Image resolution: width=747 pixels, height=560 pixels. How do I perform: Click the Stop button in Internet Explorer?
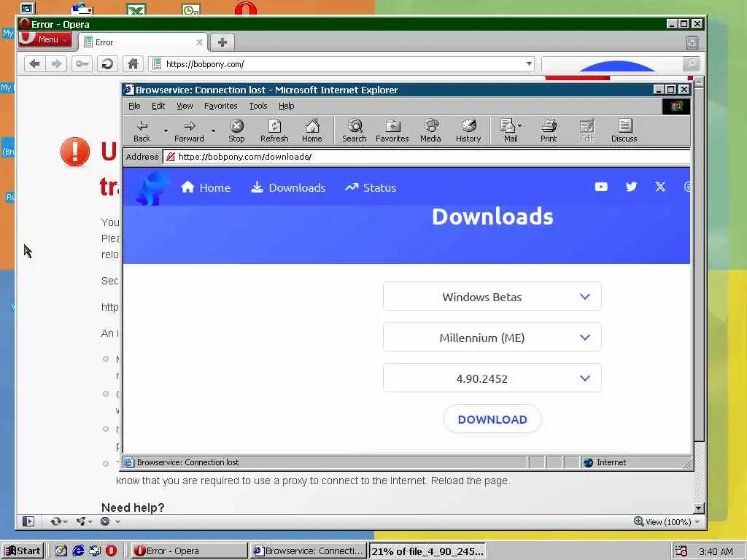[x=236, y=131]
